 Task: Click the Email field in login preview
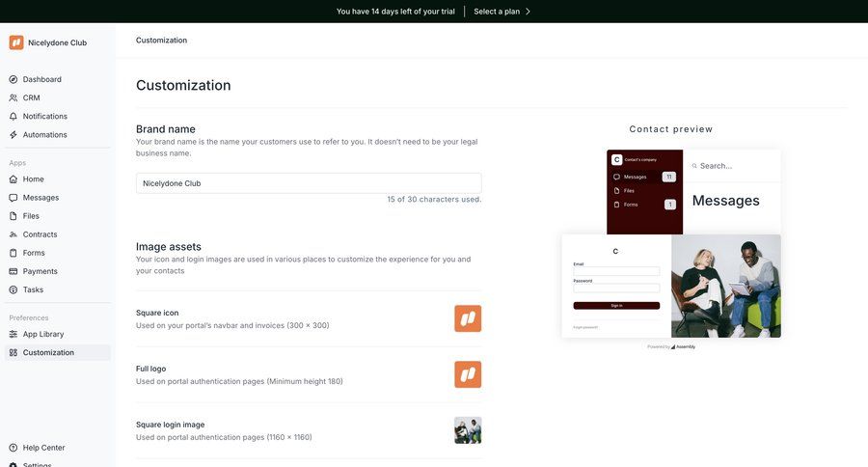tap(616, 271)
